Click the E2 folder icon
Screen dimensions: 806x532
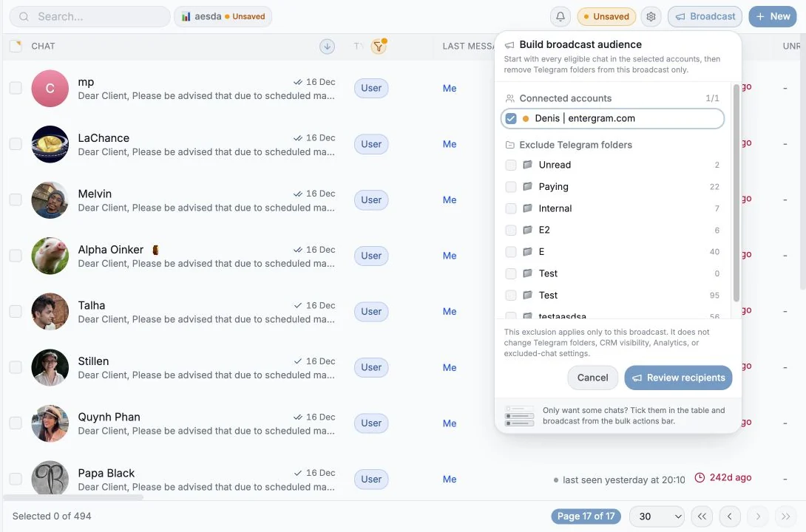tap(527, 230)
